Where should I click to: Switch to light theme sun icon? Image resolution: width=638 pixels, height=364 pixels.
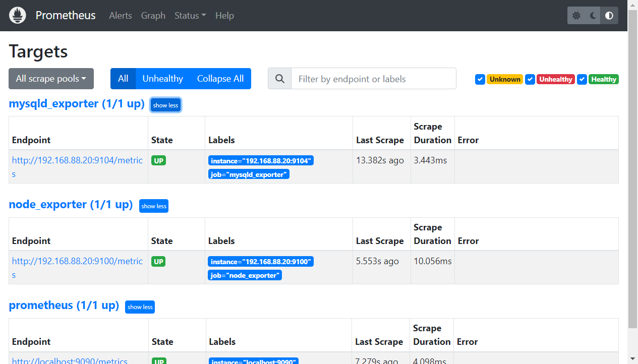pyautogui.click(x=576, y=16)
